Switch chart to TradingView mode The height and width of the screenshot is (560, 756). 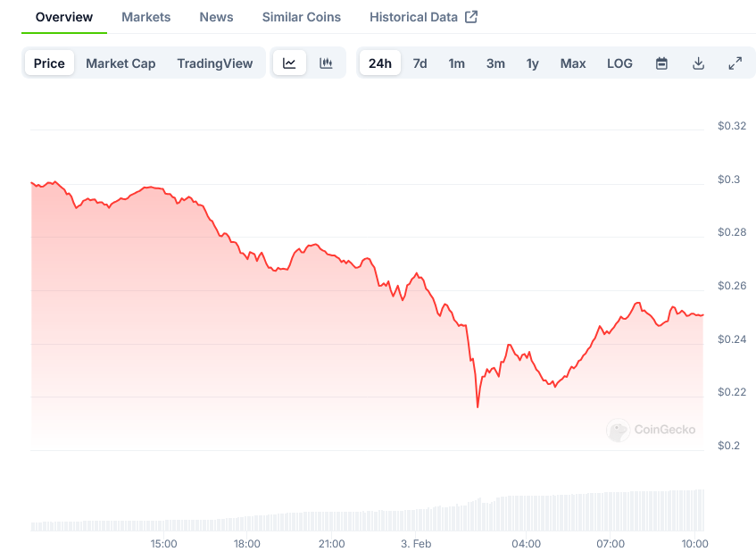point(215,63)
